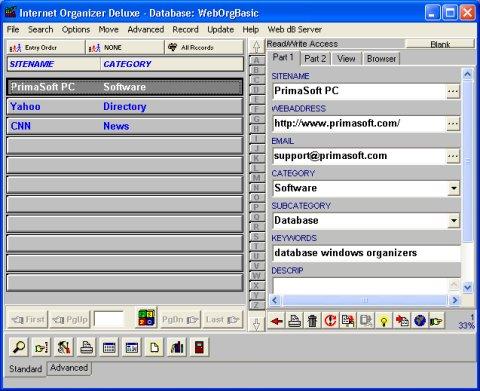This screenshot has width=480, height=391.
Task: Click the vertical scrollbar down arrow in record panel
Action: coord(467,287)
